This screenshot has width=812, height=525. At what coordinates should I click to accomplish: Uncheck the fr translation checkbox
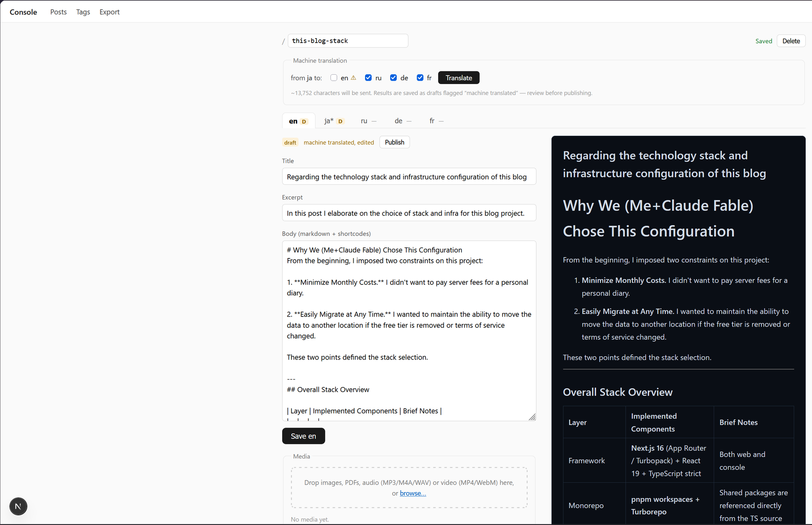(x=420, y=77)
